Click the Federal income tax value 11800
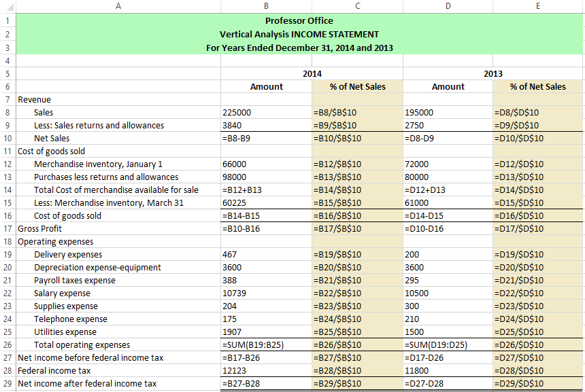Screen dimensions: 585x392 coord(448,370)
